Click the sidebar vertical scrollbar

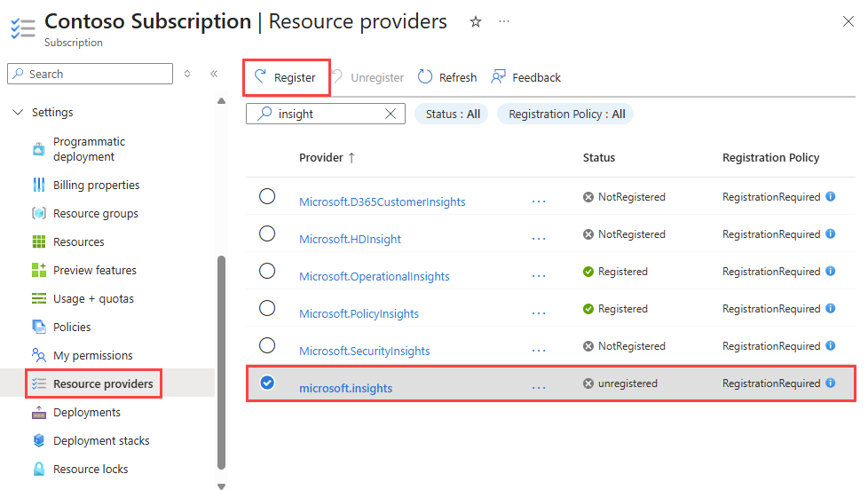pos(222,355)
